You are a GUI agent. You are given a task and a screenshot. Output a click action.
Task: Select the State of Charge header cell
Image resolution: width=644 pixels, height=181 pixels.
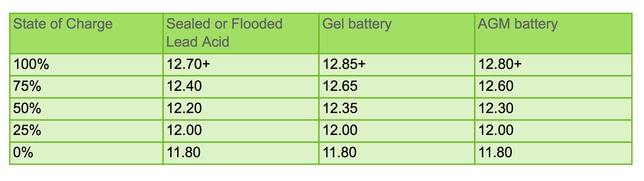click(86, 33)
